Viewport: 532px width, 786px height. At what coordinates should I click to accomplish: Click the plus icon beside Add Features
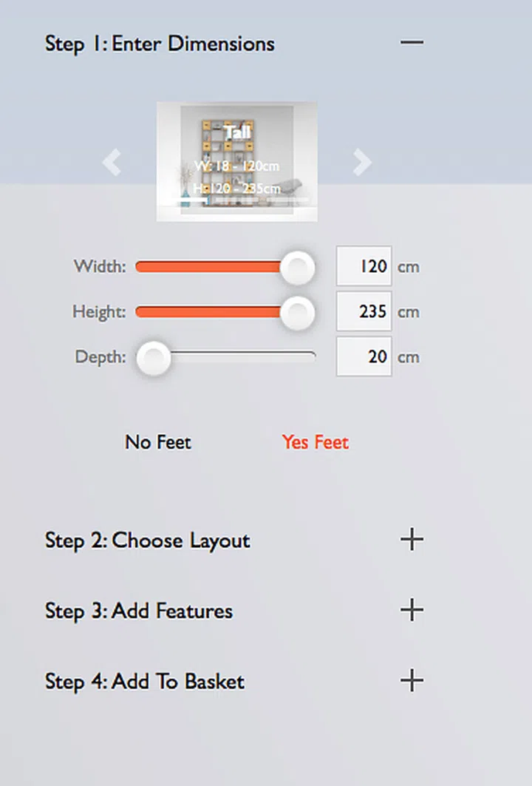(x=412, y=611)
